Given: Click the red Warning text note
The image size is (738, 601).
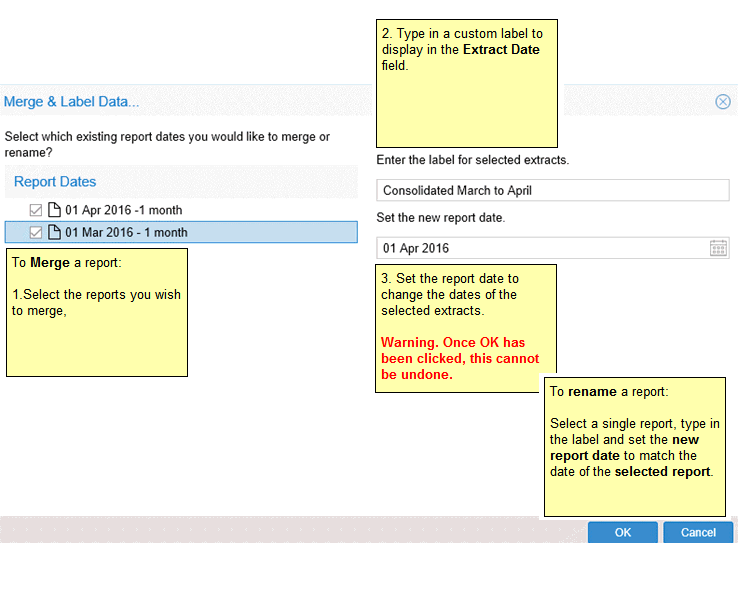Looking at the screenshot, I should 460,358.
